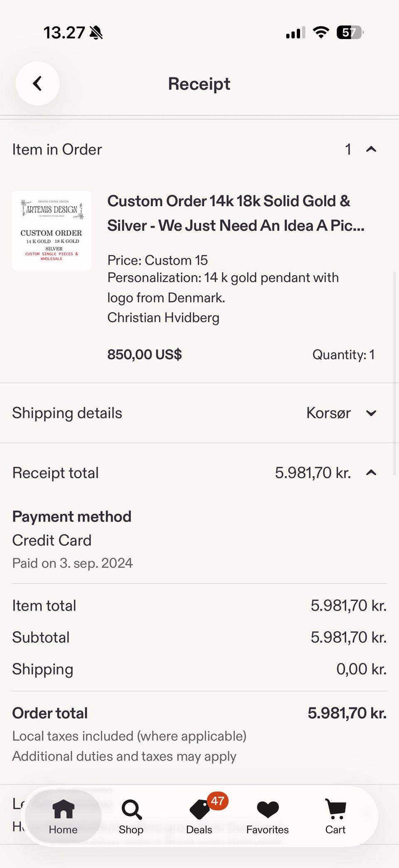Expand Shipping details chevron
This screenshot has height=868, width=399.
(371, 413)
